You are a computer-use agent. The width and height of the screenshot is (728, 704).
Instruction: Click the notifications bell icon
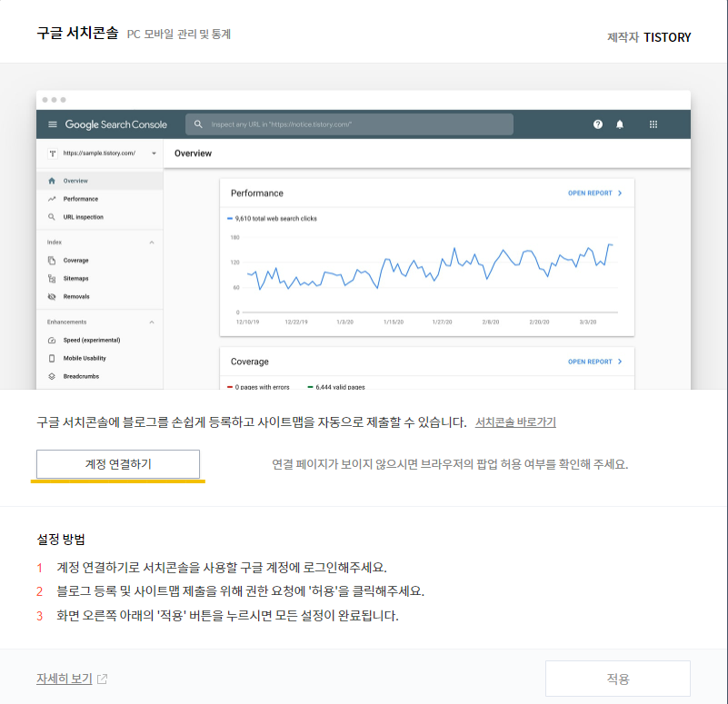619,124
